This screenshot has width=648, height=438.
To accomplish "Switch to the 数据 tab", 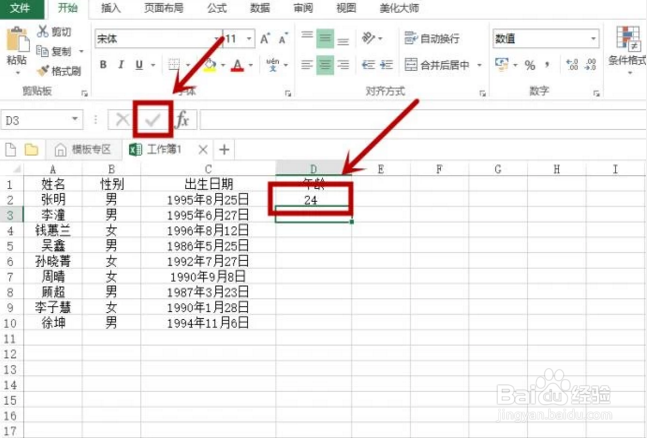I will tap(260, 8).
